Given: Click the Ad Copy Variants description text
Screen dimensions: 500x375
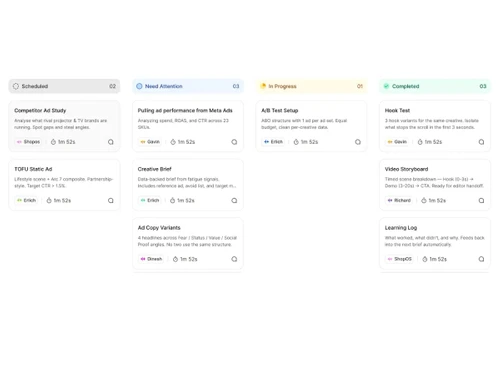Looking at the screenshot, I should click(x=187, y=241).
